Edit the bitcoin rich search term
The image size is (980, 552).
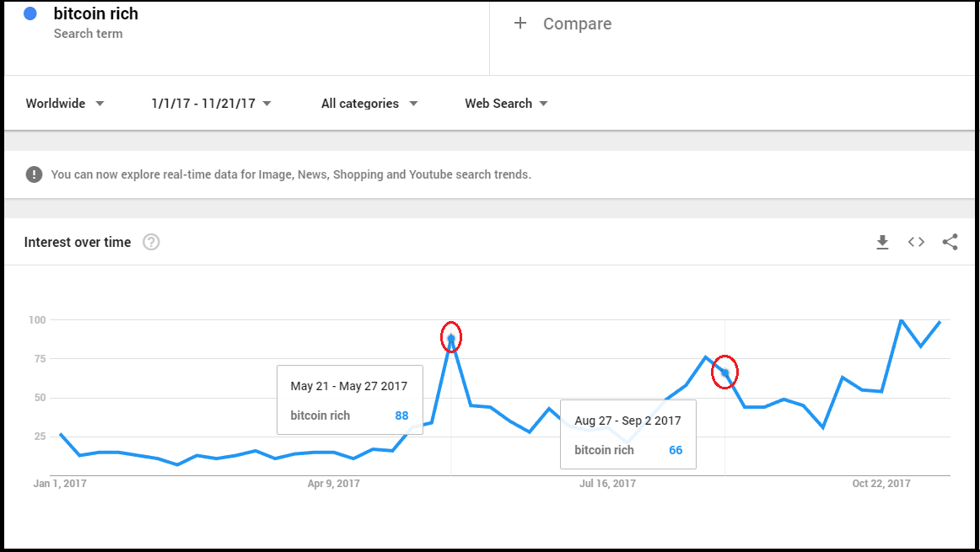pos(95,14)
